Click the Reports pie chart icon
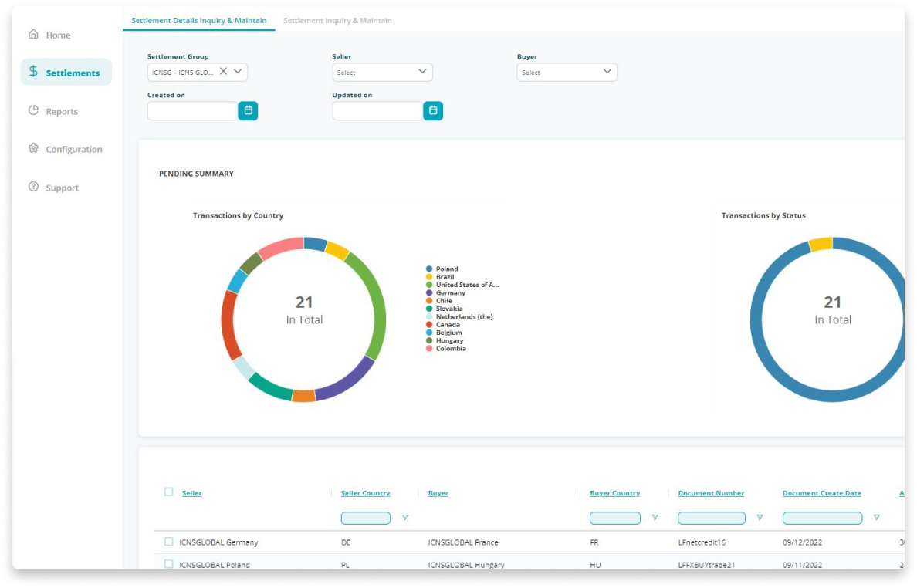 tap(33, 110)
